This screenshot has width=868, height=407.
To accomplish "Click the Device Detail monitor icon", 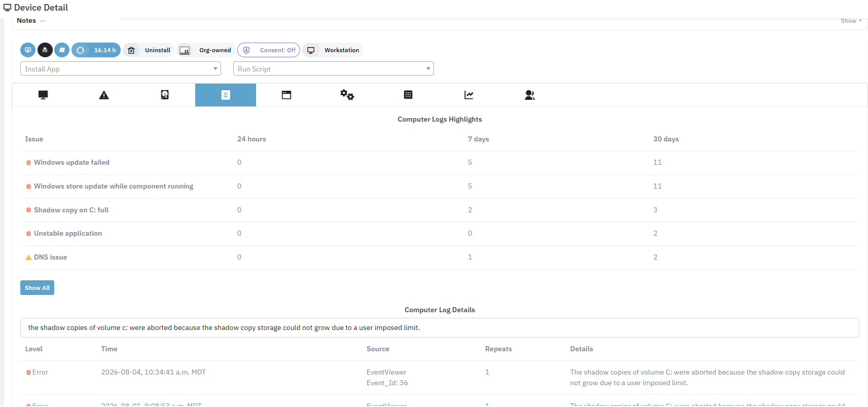I will coord(7,8).
